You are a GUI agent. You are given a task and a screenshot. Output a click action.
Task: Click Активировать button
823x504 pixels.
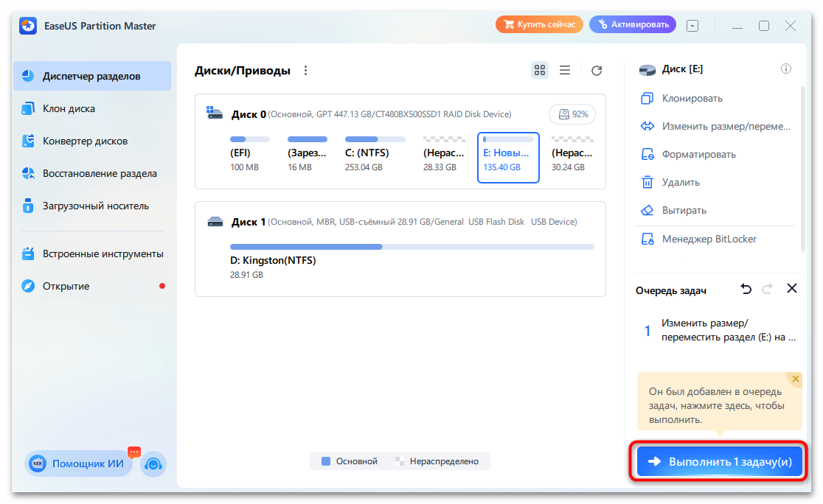pos(633,24)
